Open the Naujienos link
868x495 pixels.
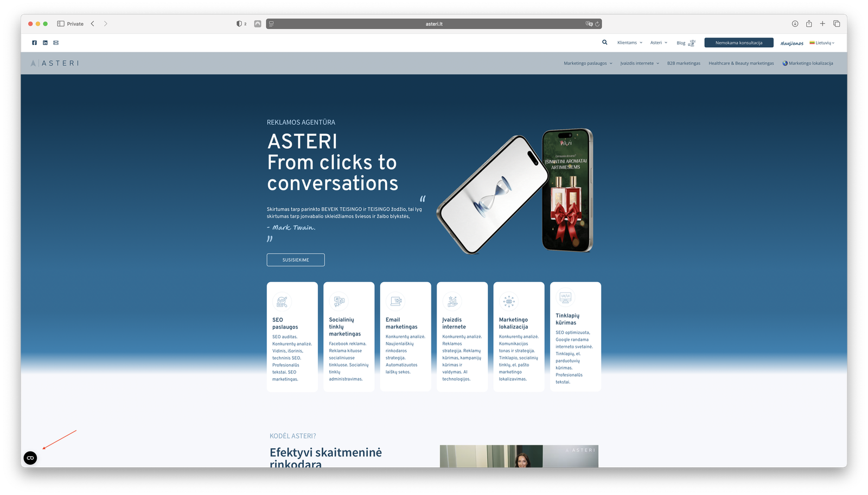coord(792,43)
